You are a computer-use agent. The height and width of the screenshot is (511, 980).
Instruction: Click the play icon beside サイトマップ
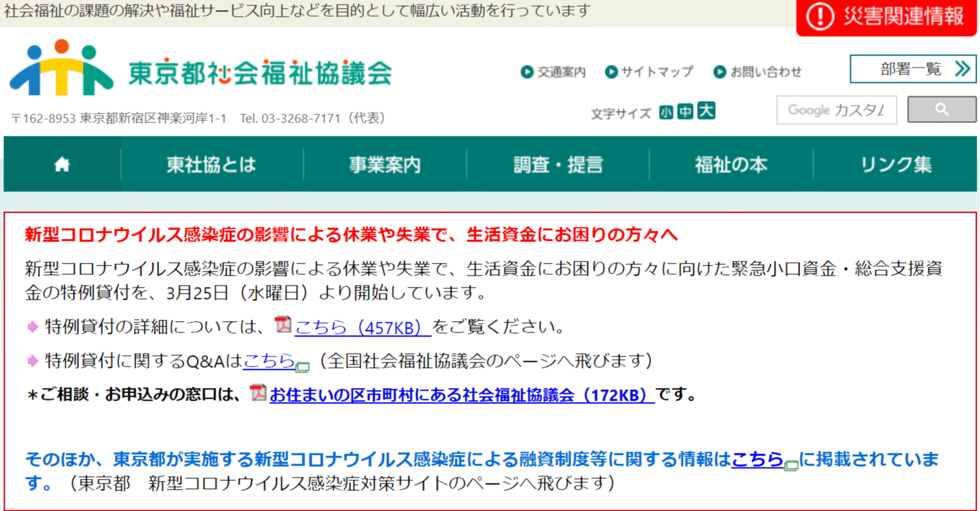(x=611, y=72)
